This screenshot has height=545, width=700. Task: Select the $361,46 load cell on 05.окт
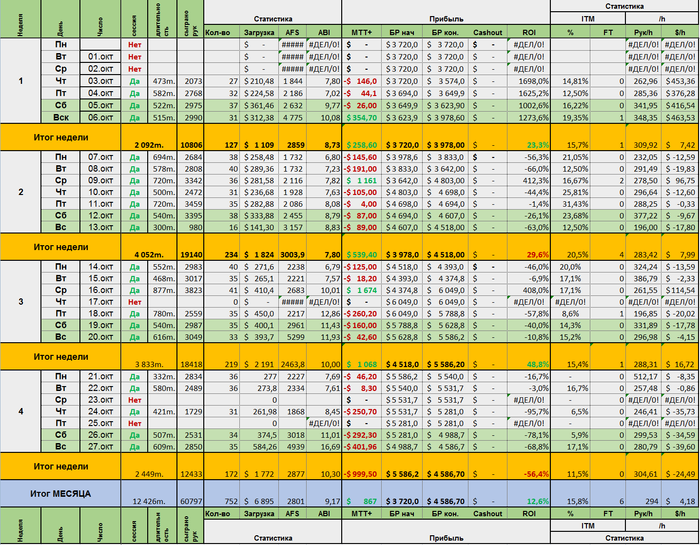pos(259,106)
